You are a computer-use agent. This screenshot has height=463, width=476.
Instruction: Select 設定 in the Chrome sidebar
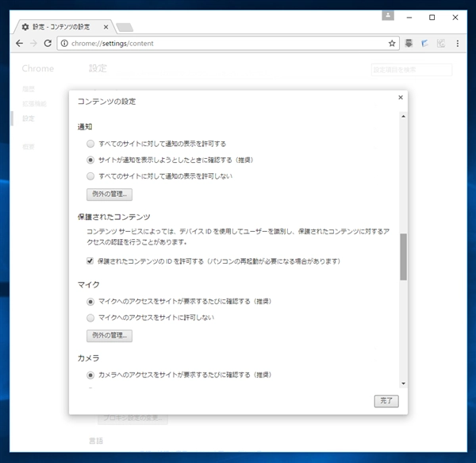click(x=29, y=118)
